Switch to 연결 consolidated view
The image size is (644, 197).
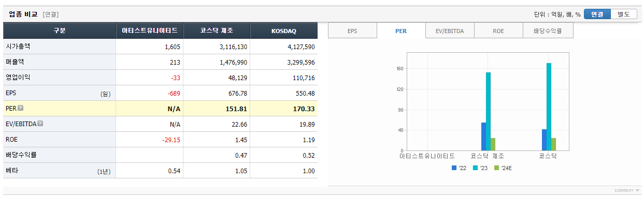tap(597, 14)
